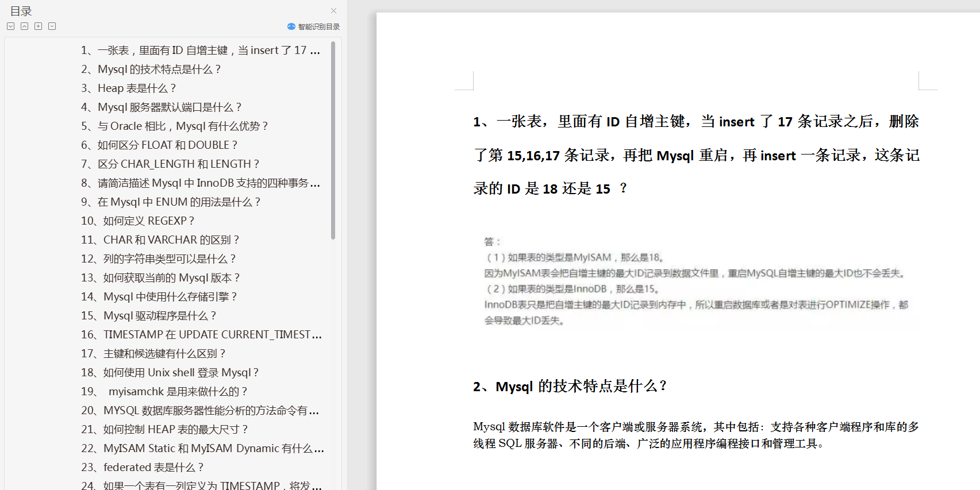Open '17、主键和候选键有什么区别？'
The width and height of the screenshot is (980, 490).
tap(153, 354)
